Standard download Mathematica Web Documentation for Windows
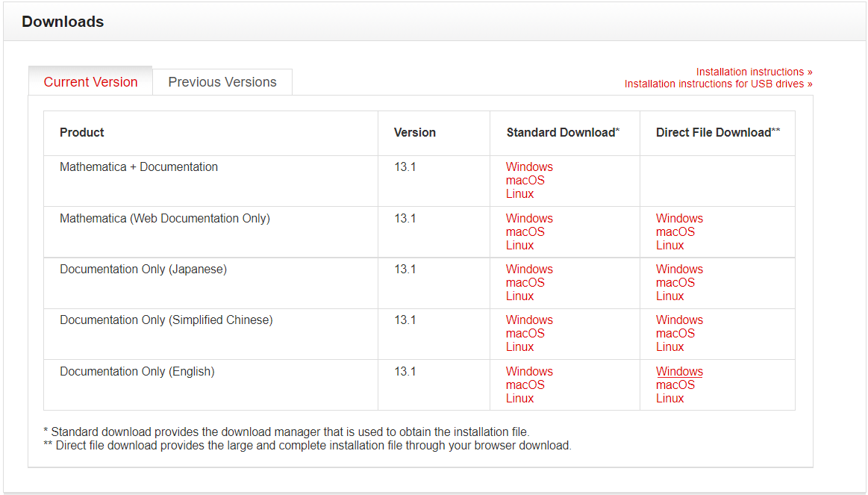The height and width of the screenshot is (495, 868). (529, 218)
